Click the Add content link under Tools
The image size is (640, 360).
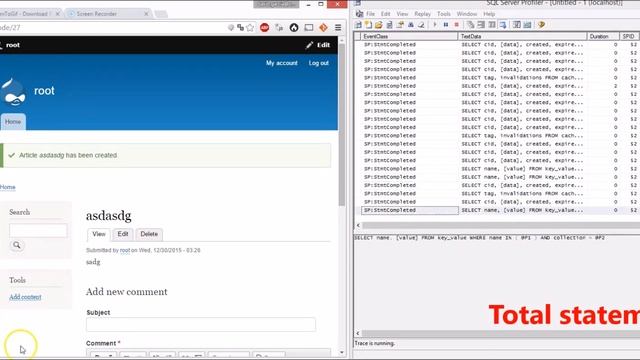[25, 297]
